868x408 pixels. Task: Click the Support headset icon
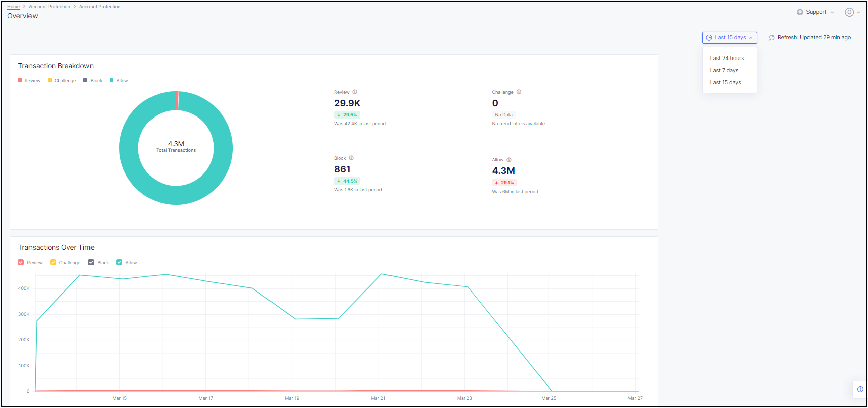click(800, 12)
